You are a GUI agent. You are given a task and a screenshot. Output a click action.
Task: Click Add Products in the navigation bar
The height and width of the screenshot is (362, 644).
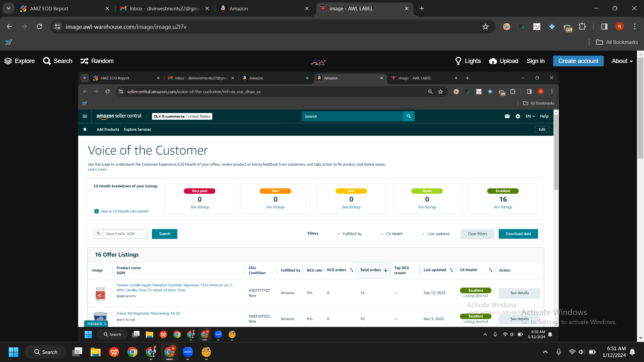point(108,129)
